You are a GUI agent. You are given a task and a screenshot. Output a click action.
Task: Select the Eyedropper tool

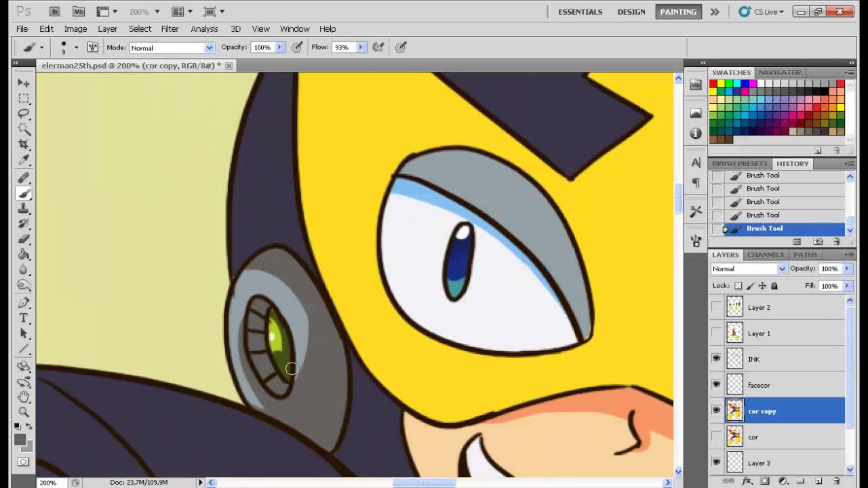tap(24, 160)
